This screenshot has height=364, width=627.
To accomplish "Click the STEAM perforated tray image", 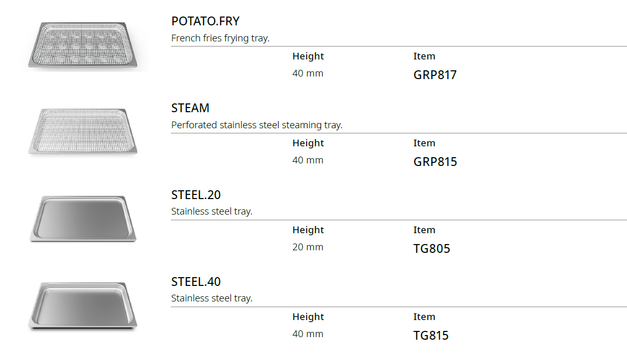I will 83,132.
